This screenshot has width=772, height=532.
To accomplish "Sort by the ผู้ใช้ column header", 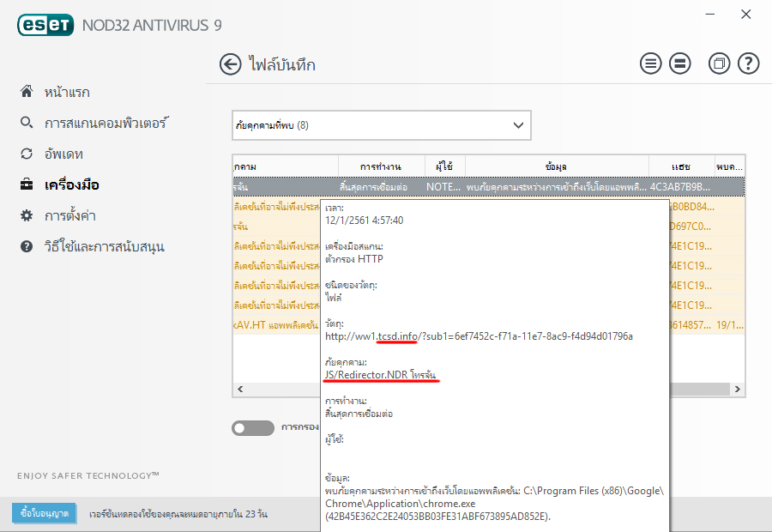I will [x=444, y=166].
